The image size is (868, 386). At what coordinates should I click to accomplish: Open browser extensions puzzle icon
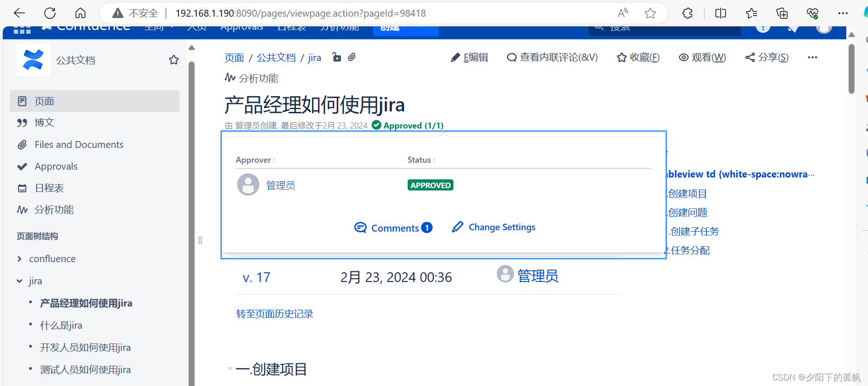(688, 13)
